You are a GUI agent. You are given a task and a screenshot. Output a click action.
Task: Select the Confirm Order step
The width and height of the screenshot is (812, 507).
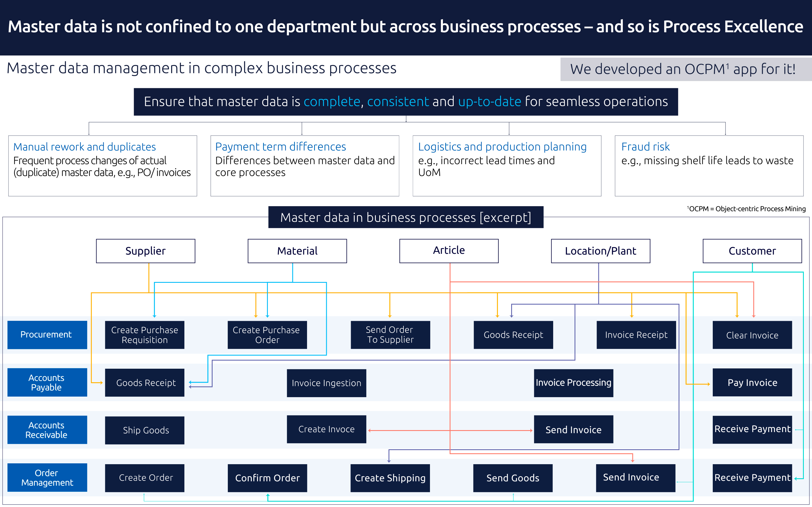pos(267,477)
